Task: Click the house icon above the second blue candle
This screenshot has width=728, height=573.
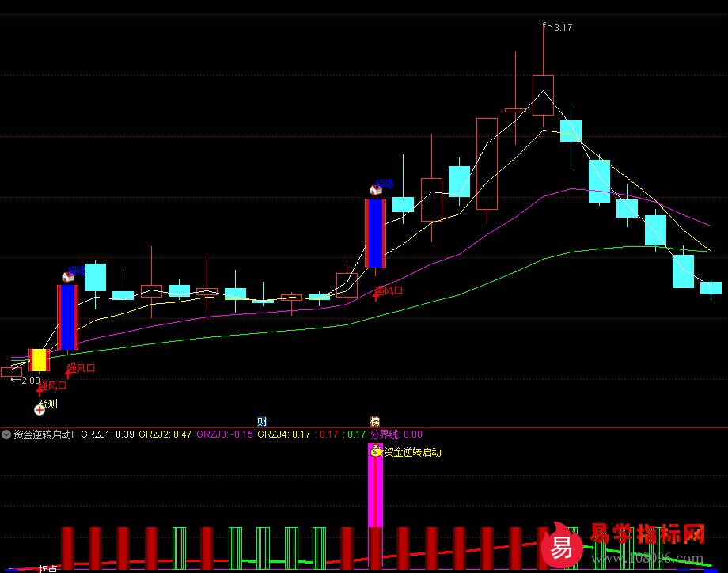Action: click(376, 190)
